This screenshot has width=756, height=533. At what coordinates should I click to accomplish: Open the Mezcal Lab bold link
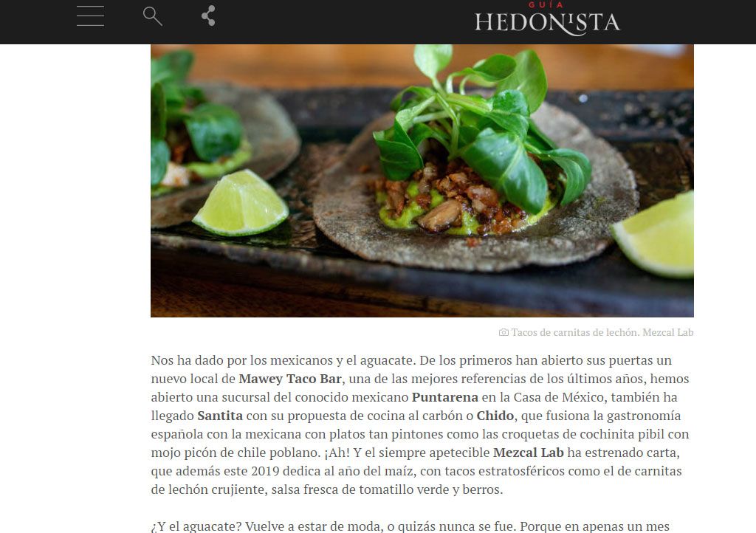coord(529,453)
